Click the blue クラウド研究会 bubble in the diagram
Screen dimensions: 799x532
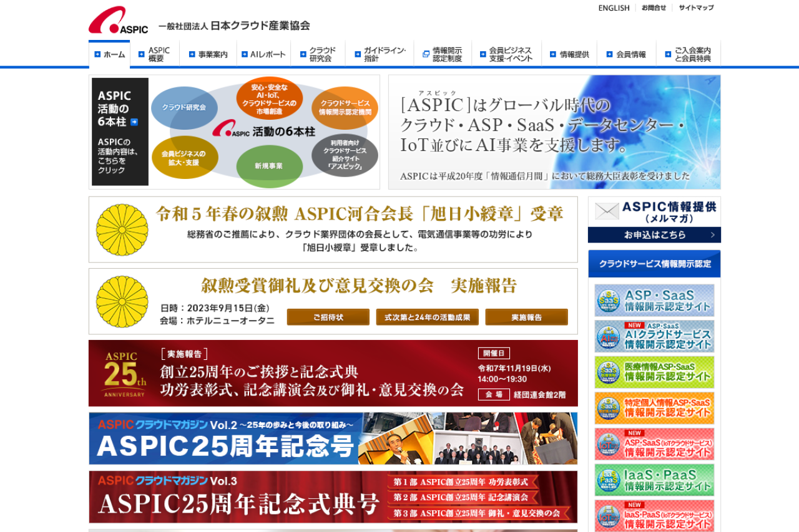(x=184, y=107)
